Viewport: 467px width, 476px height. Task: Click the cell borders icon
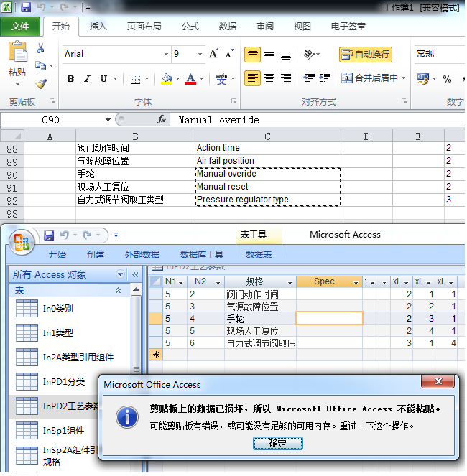pos(135,79)
